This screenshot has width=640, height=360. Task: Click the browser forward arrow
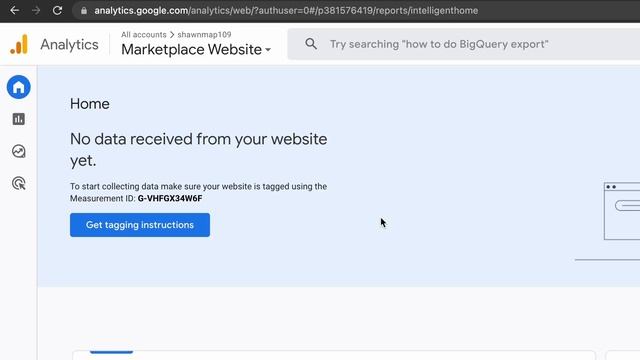click(36, 11)
